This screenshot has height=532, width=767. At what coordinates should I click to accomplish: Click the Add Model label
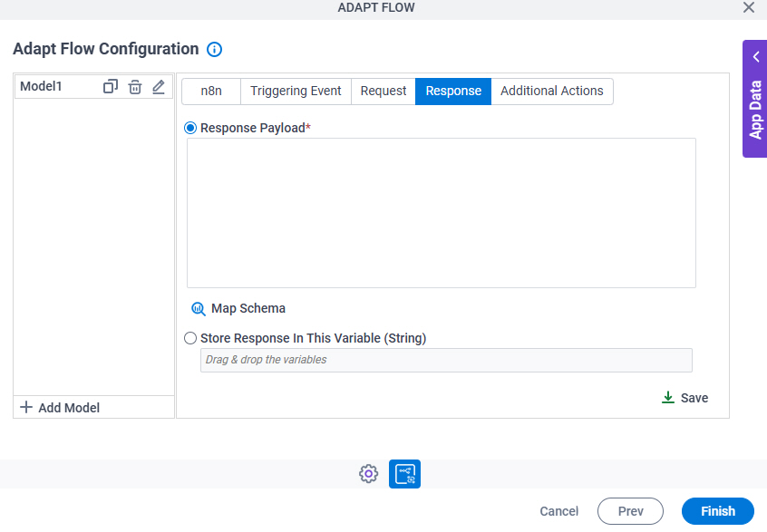(69, 408)
